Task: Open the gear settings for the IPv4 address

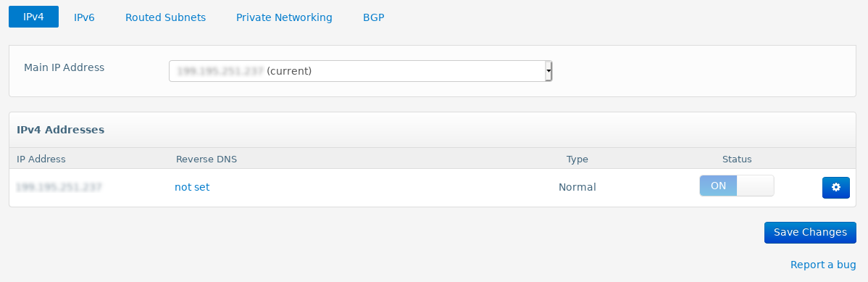Action: coord(836,187)
